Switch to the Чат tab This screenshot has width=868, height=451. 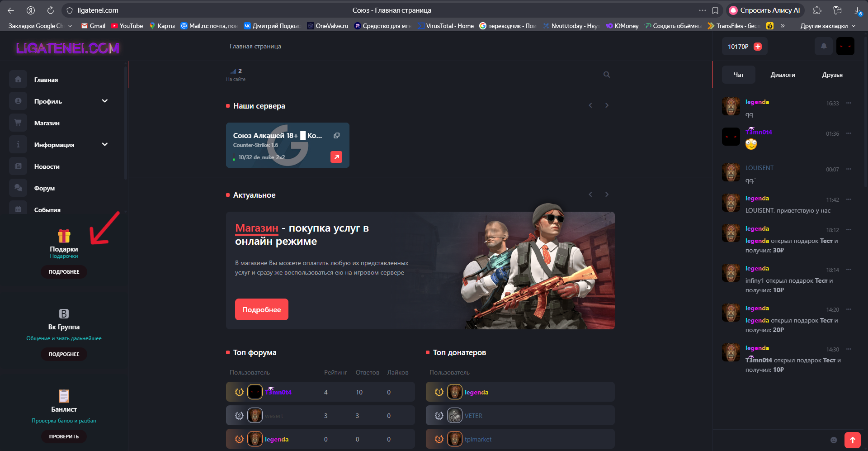click(x=738, y=75)
